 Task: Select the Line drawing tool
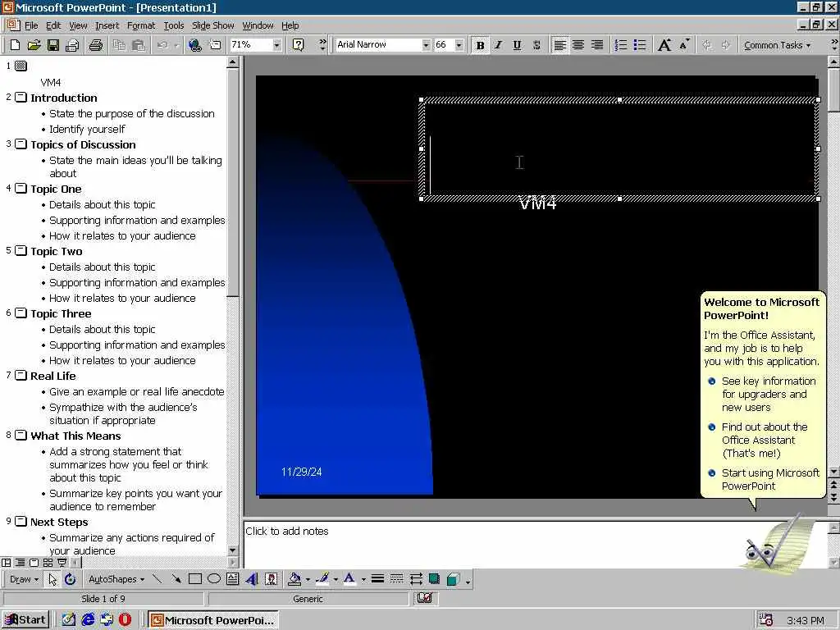(157, 579)
